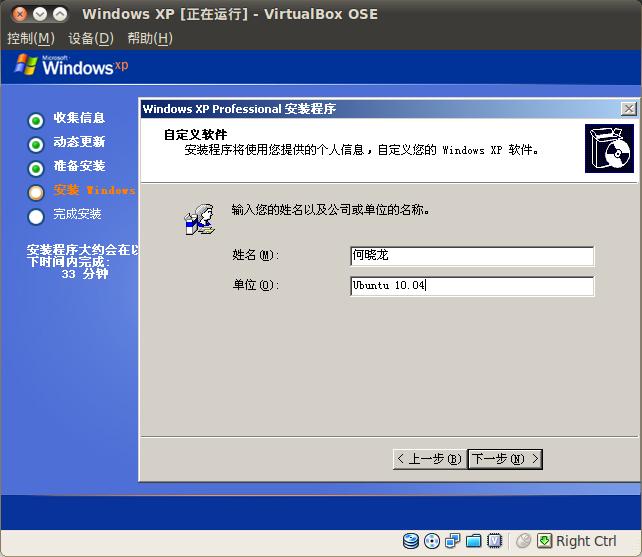This screenshot has width=642, height=557.
Task: Click the virtualization status icon
Action: 495,541
